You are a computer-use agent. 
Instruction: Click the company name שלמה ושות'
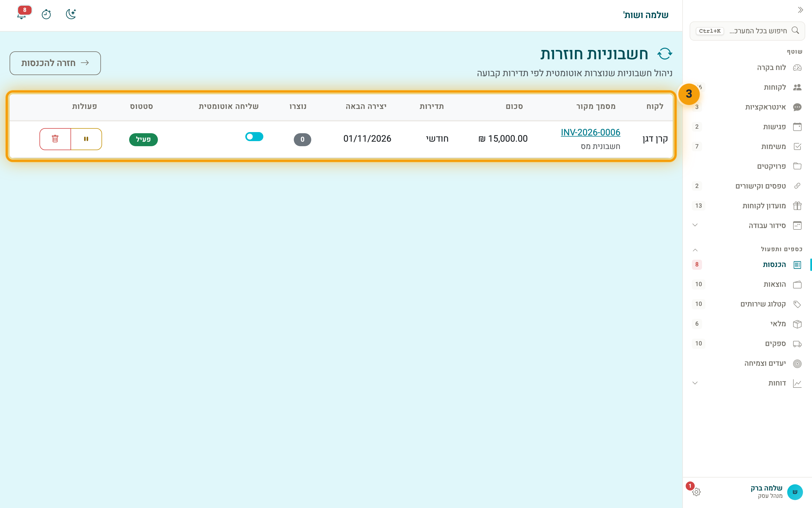(646, 15)
